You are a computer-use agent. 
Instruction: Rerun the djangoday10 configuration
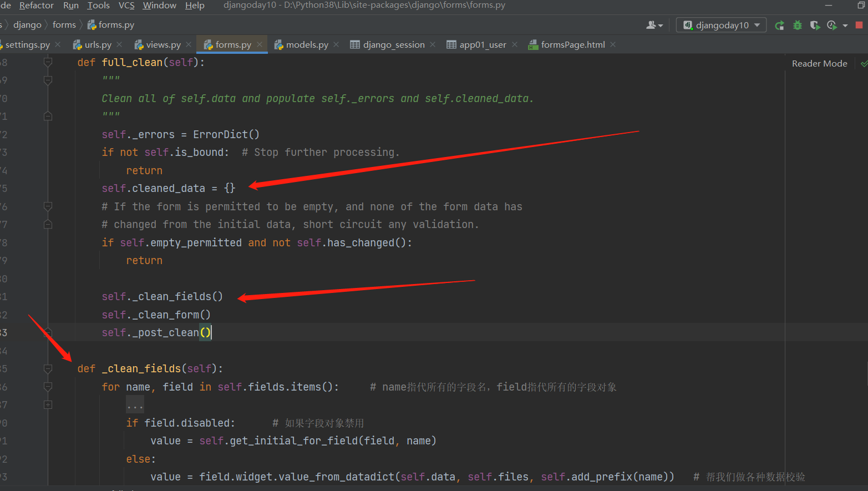779,25
